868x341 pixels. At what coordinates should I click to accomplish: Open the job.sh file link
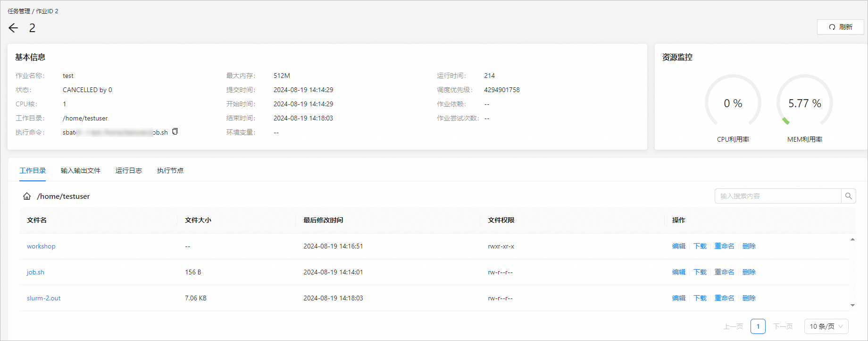click(35, 272)
